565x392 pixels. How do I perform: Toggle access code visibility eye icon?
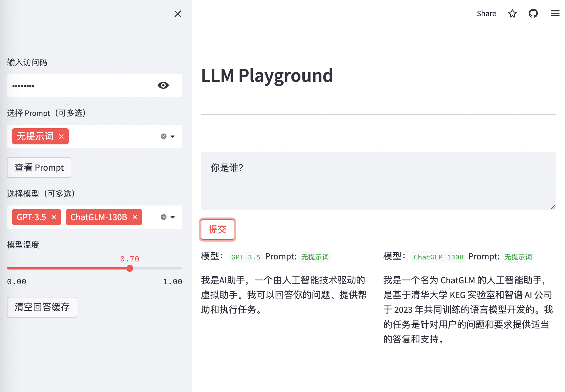click(163, 85)
